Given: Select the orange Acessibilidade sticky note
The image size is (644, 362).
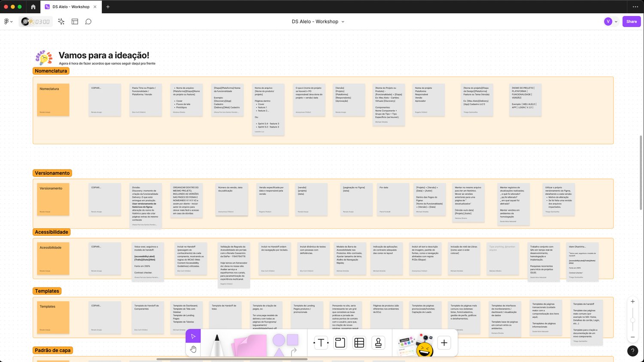Looking at the screenshot, I should click(x=53, y=259).
